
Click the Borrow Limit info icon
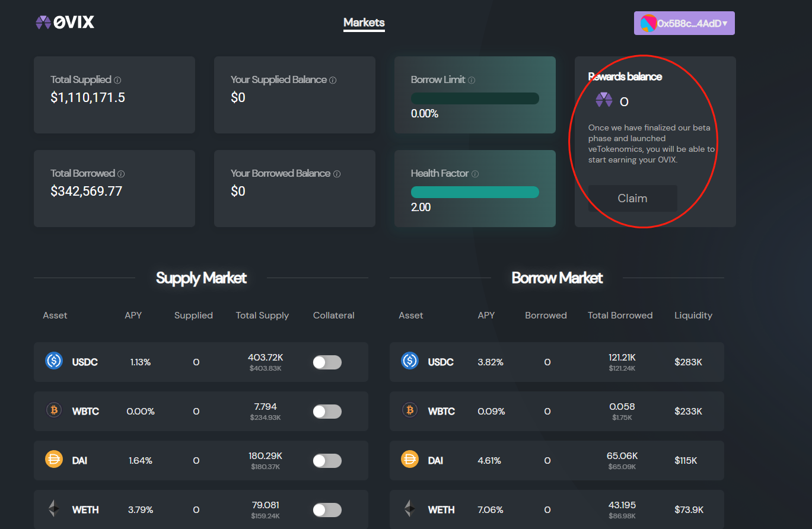pos(472,80)
